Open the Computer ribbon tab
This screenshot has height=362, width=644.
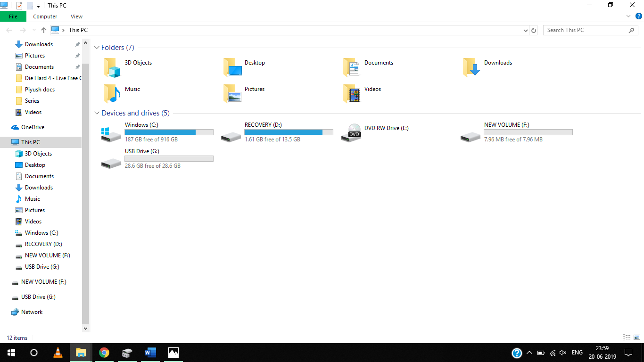pos(45,16)
